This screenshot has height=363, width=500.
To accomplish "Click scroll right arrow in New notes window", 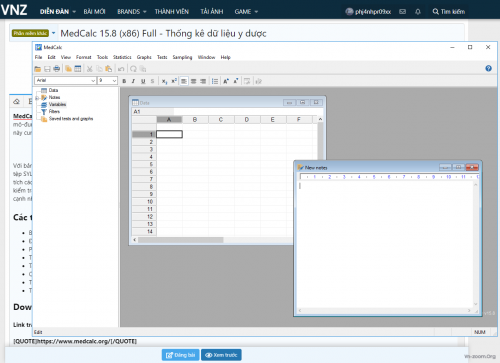I will click(x=469, y=311).
